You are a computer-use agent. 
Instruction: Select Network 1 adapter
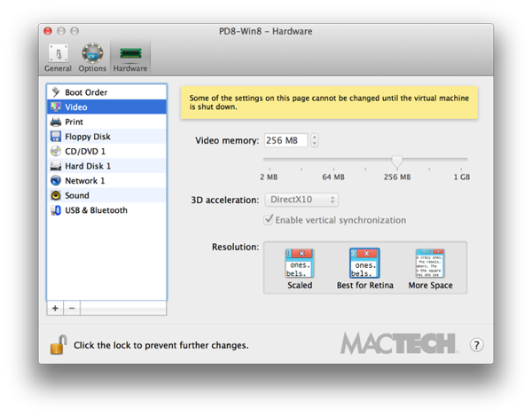pos(84,181)
